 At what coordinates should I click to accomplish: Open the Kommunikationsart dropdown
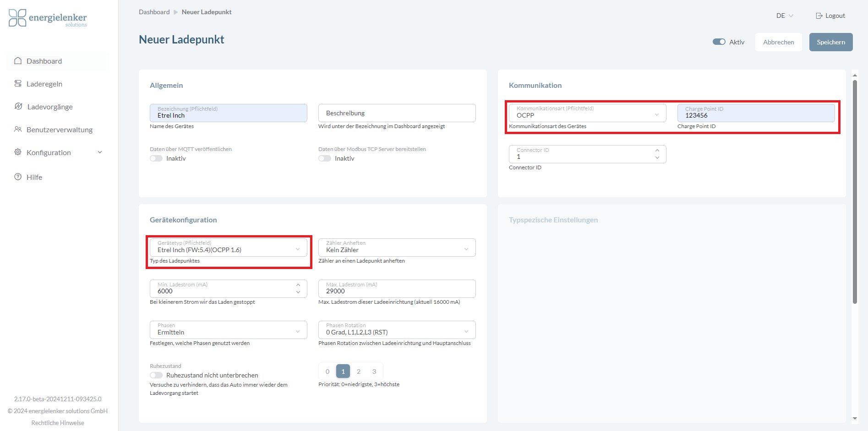(587, 113)
